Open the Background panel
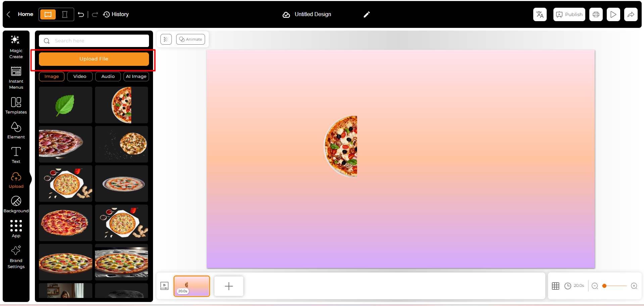Image resolution: width=644 pixels, height=306 pixels. (x=16, y=204)
